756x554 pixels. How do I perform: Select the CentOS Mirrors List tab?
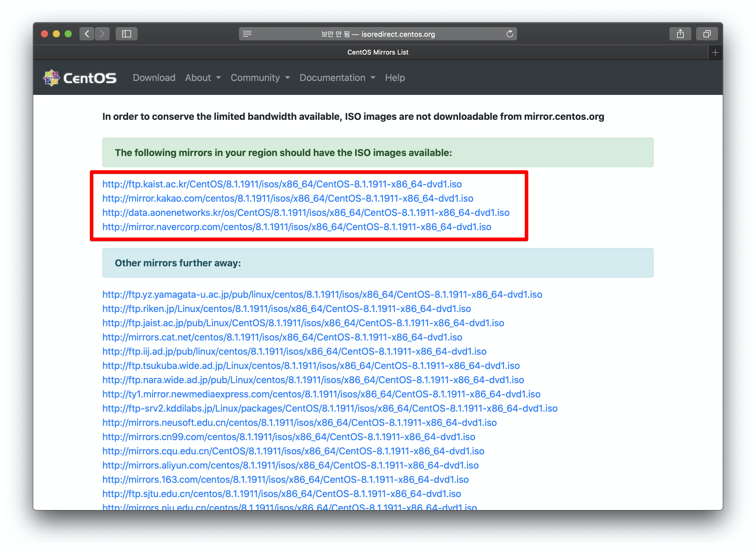pyautogui.click(x=377, y=52)
